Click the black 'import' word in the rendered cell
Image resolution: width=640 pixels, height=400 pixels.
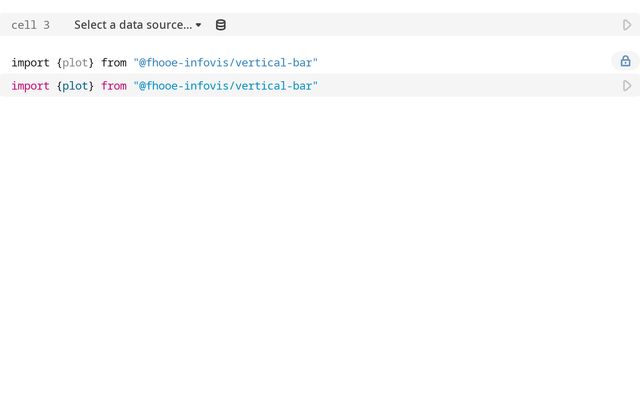(x=30, y=62)
